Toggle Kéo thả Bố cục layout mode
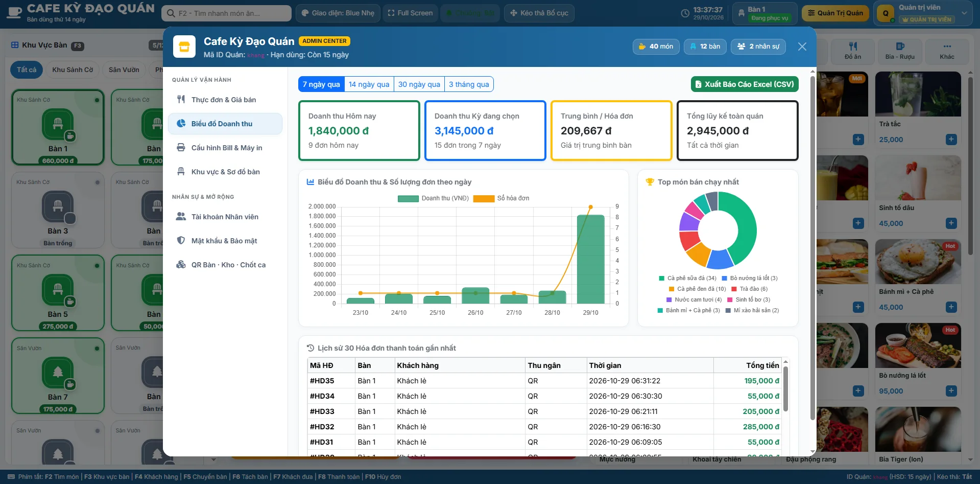The width and height of the screenshot is (980, 484). [x=539, y=13]
